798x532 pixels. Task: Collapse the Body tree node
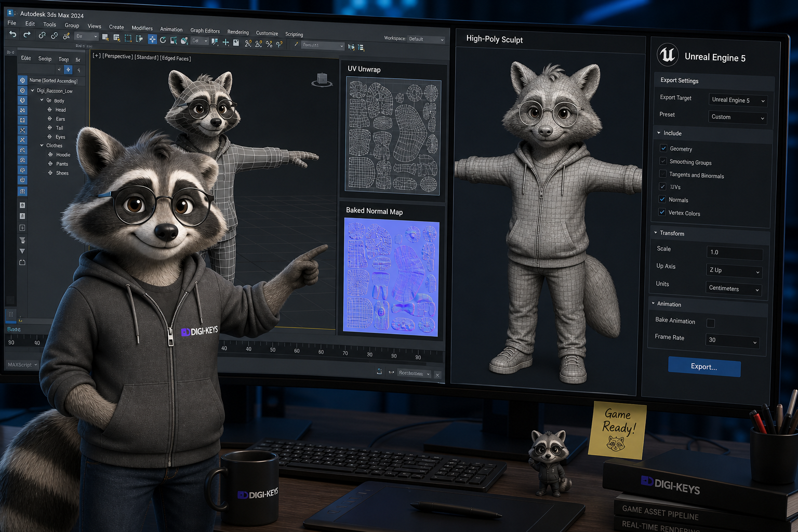point(42,100)
